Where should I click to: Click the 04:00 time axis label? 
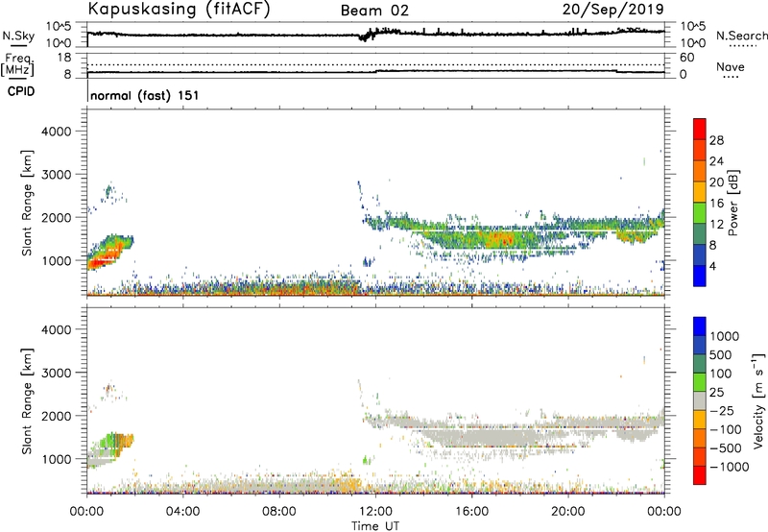click(182, 512)
